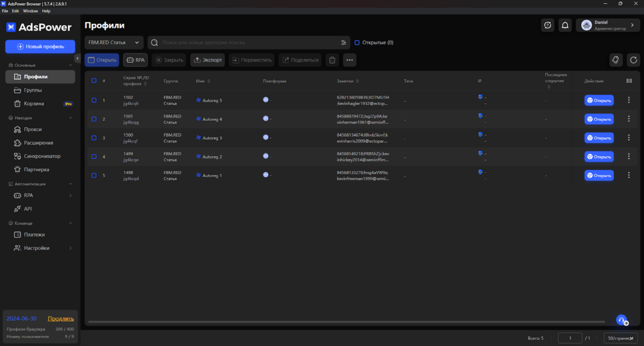Click the profile search input field
The height and width of the screenshot is (346, 644).
tap(249, 43)
